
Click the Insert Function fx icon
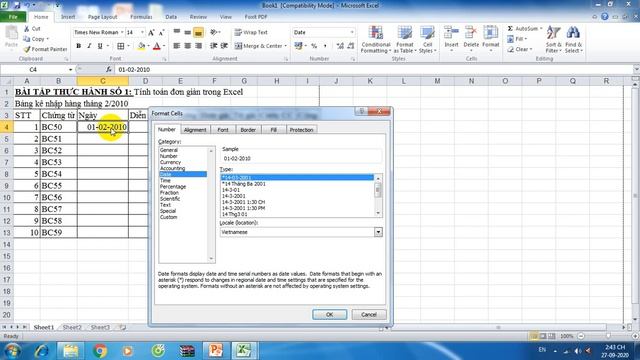[109, 70]
